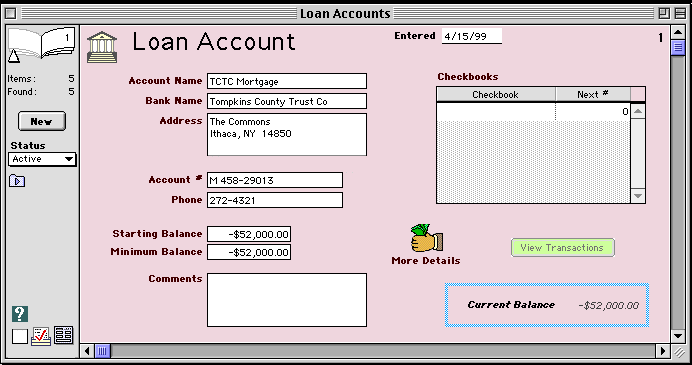Click the New button

point(41,121)
